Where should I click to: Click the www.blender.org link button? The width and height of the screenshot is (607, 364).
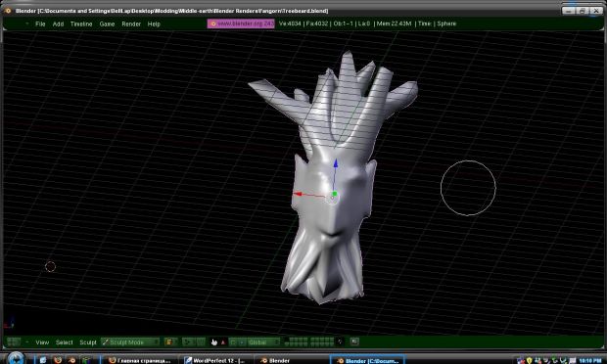point(241,23)
